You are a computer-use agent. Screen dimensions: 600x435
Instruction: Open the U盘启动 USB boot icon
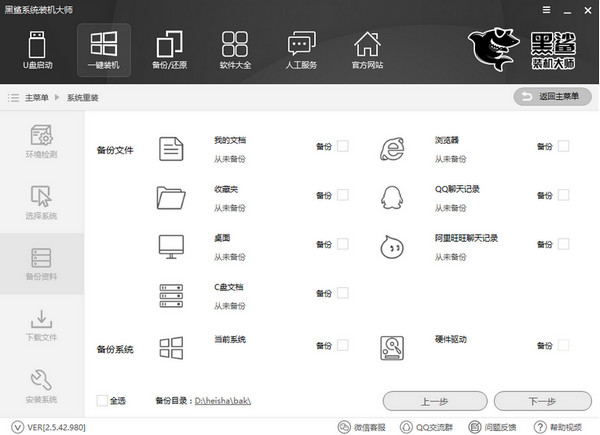point(38,44)
